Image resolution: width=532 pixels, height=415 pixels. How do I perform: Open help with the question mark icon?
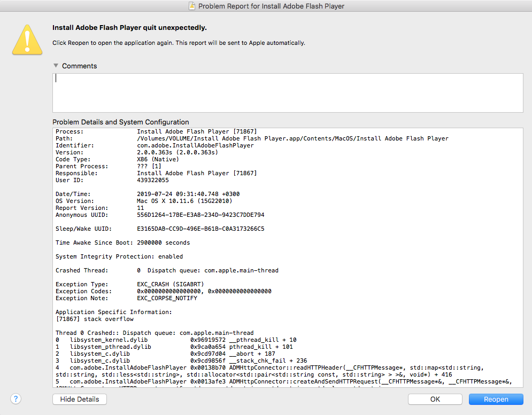tap(16, 399)
